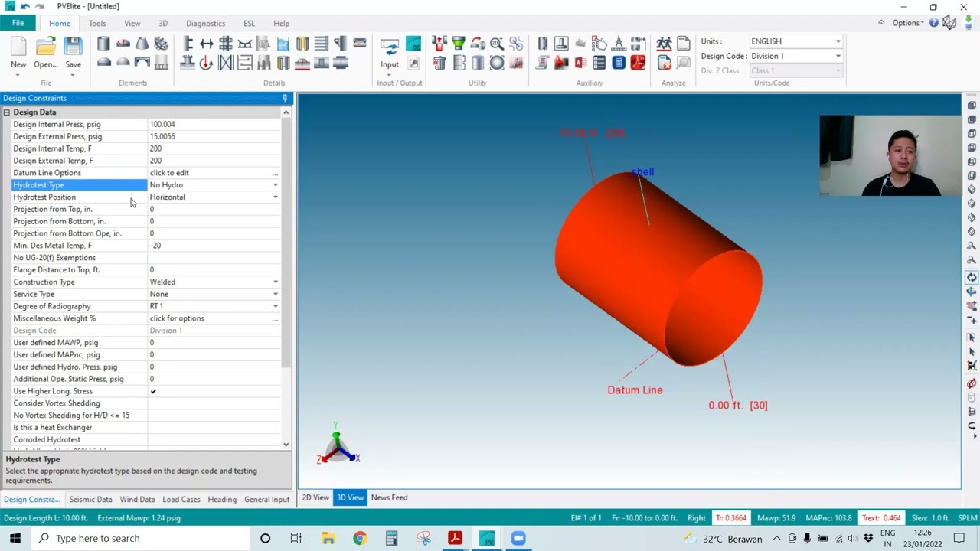Open the Units dropdown showing ENGLISH
Viewport: 980px width, 551px height.
point(796,41)
